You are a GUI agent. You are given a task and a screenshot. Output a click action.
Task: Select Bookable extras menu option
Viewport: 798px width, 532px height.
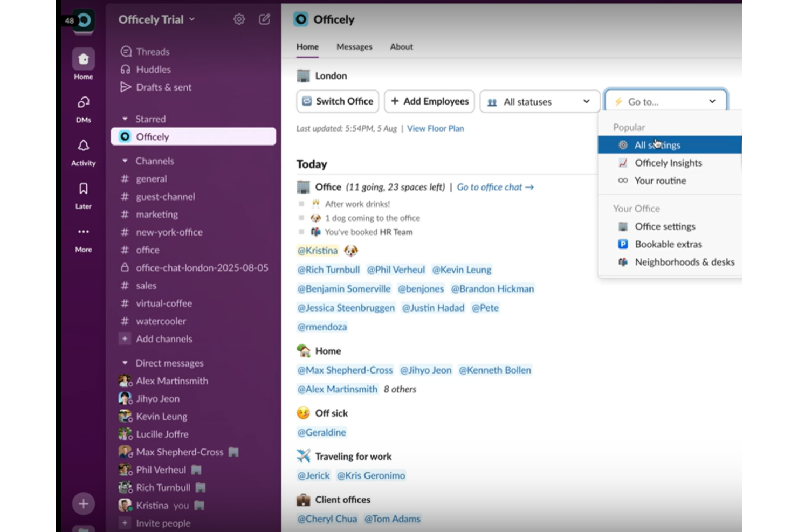[x=670, y=244]
